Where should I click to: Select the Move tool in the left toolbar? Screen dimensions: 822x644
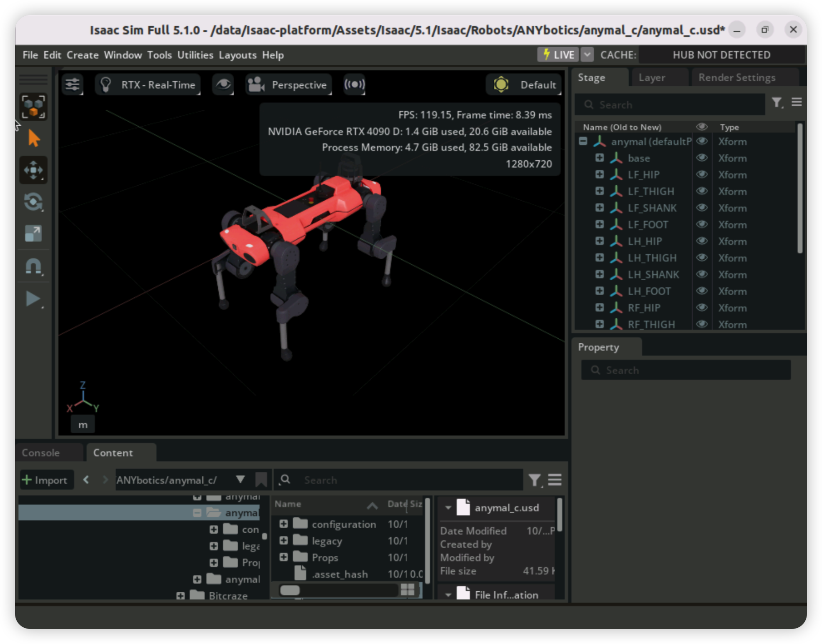point(33,170)
